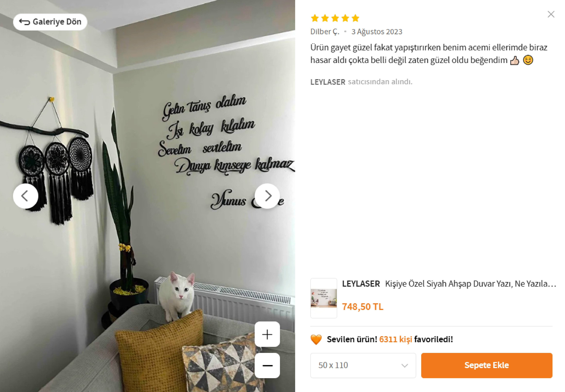565x392 pixels.
Task: Click the first rating star
Action: click(x=315, y=18)
